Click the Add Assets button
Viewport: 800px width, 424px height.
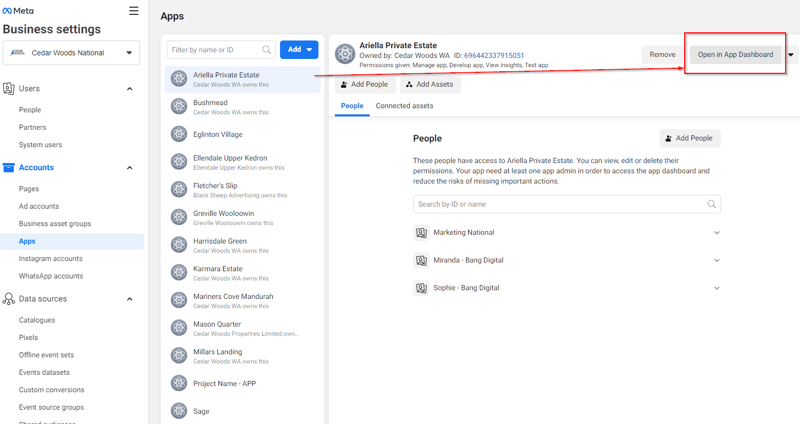(x=430, y=84)
